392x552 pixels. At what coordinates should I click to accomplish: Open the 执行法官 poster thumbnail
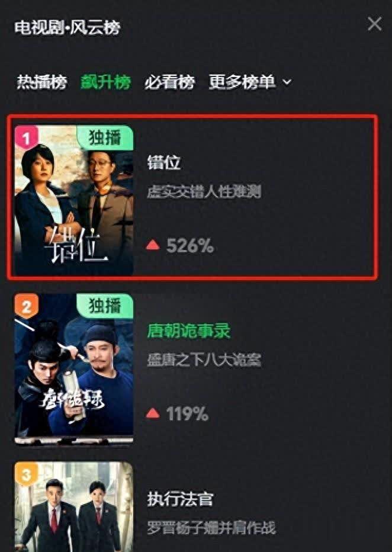[74, 507]
